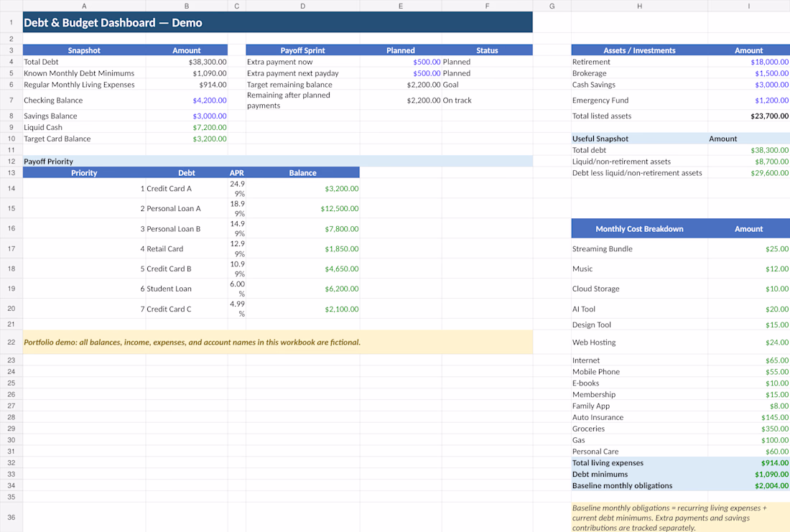Select row 12 by its row number
The image size is (790, 532).
pos(11,162)
